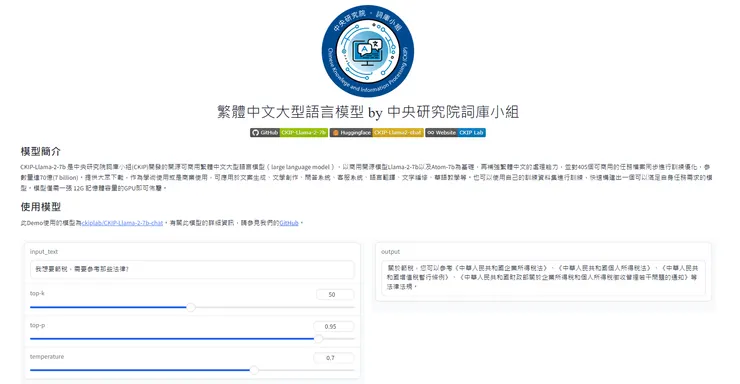The width and height of the screenshot is (740, 384).
Task: Click the temperature label
Action: 47,357
